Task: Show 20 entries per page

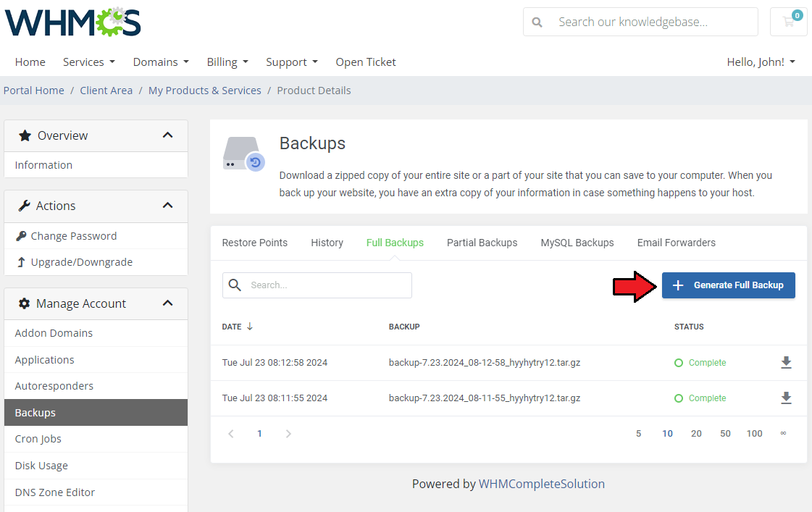Action: [697, 434]
